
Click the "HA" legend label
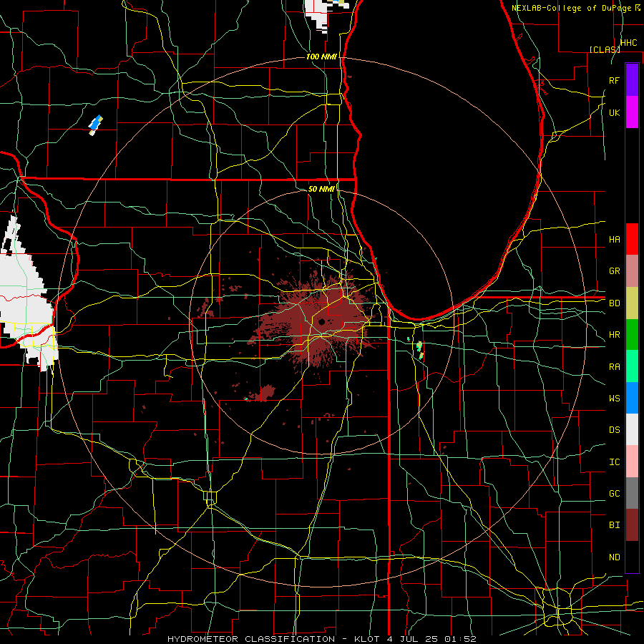[615, 240]
